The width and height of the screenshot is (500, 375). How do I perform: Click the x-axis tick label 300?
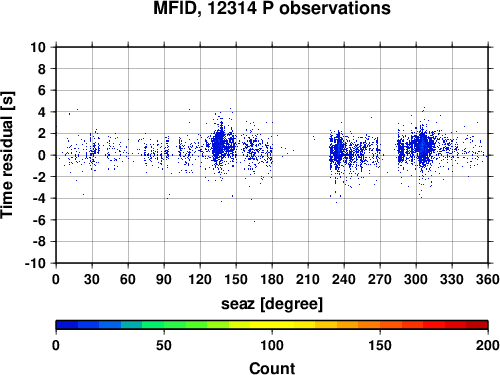tap(416, 279)
